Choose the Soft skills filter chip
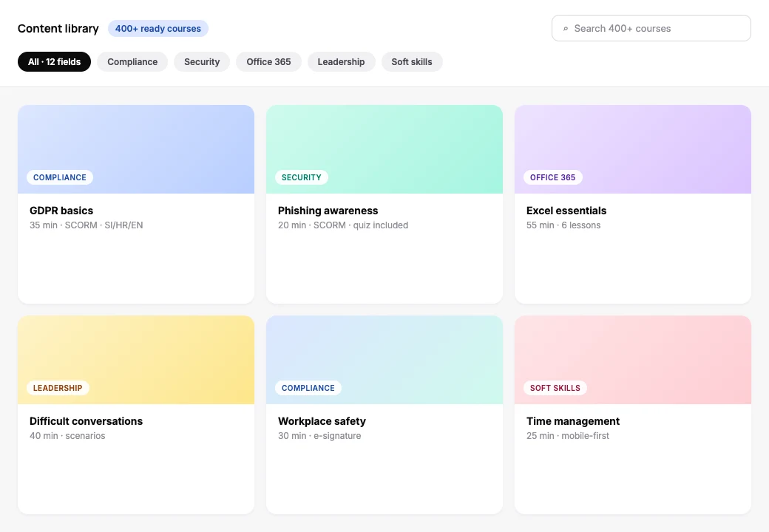 [411, 62]
